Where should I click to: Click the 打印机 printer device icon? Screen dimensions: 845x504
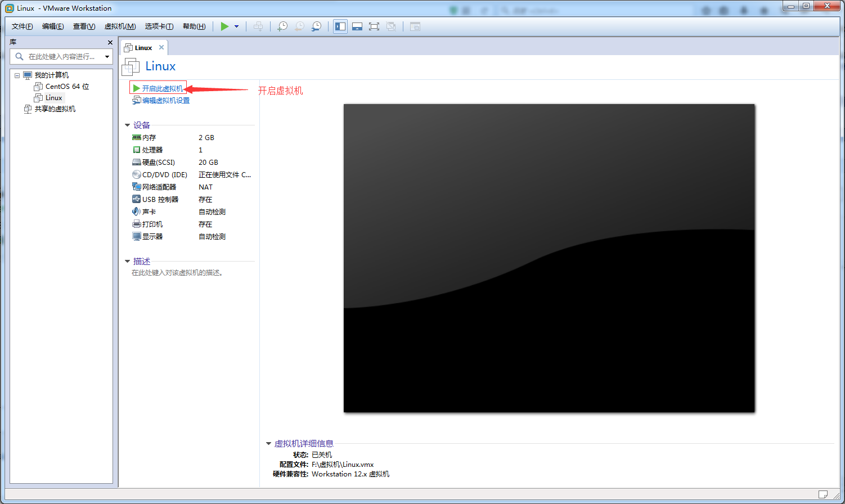(136, 224)
